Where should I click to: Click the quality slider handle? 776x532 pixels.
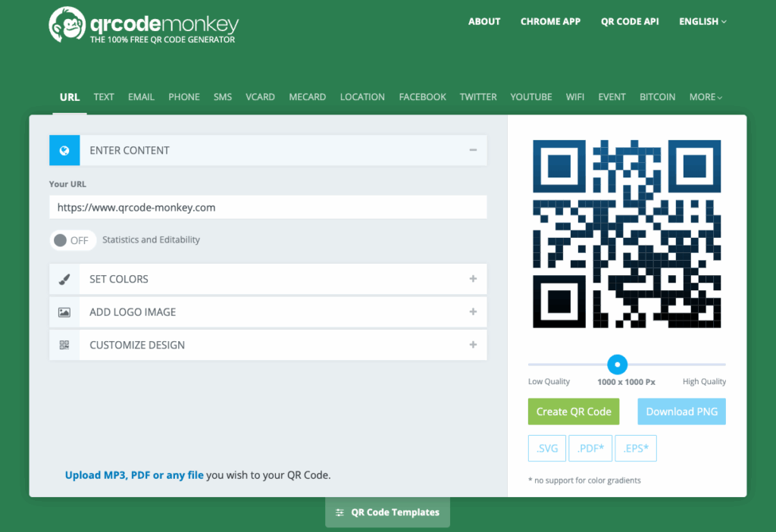point(618,363)
